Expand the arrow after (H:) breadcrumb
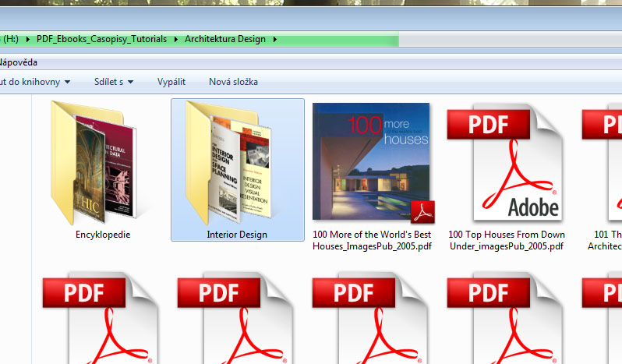 point(28,39)
